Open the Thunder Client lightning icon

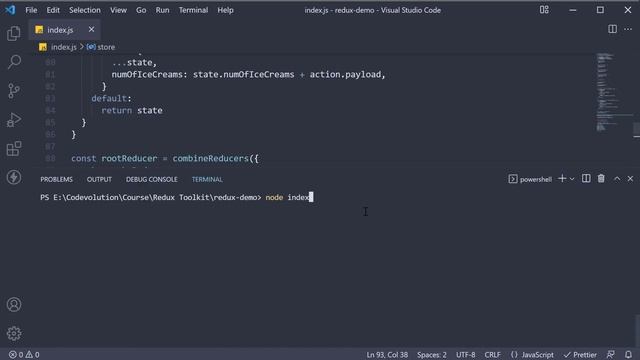[14, 177]
